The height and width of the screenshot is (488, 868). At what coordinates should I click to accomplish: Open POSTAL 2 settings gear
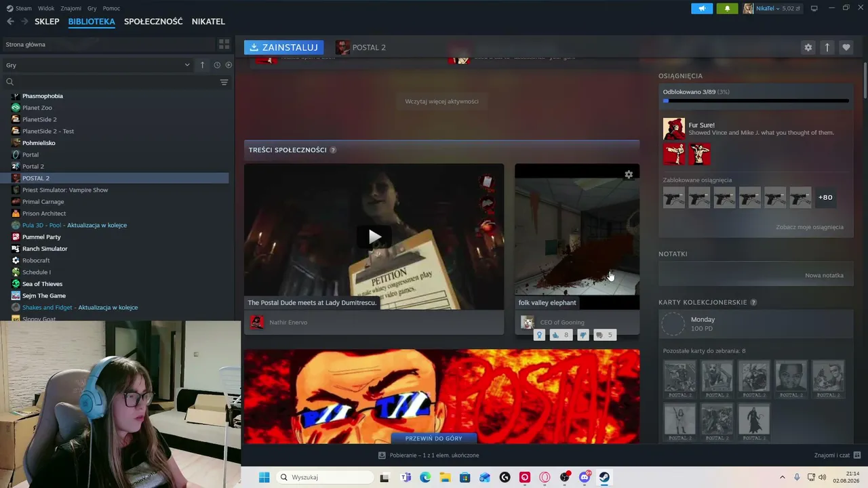[x=808, y=47]
